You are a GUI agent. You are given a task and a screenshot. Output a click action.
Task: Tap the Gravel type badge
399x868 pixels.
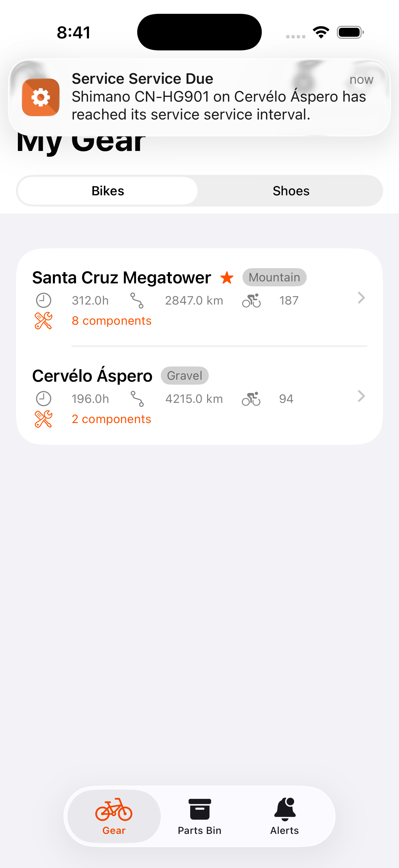click(185, 376)
